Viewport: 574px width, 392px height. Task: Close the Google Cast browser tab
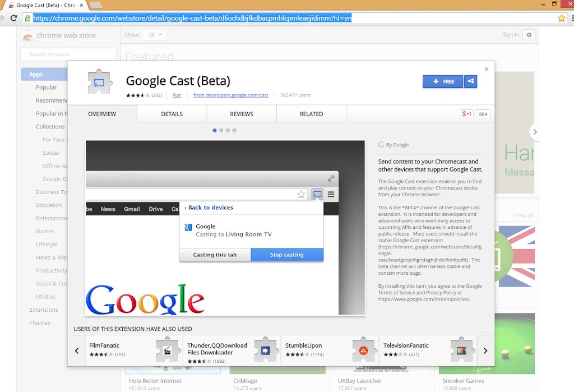point(81,5)
